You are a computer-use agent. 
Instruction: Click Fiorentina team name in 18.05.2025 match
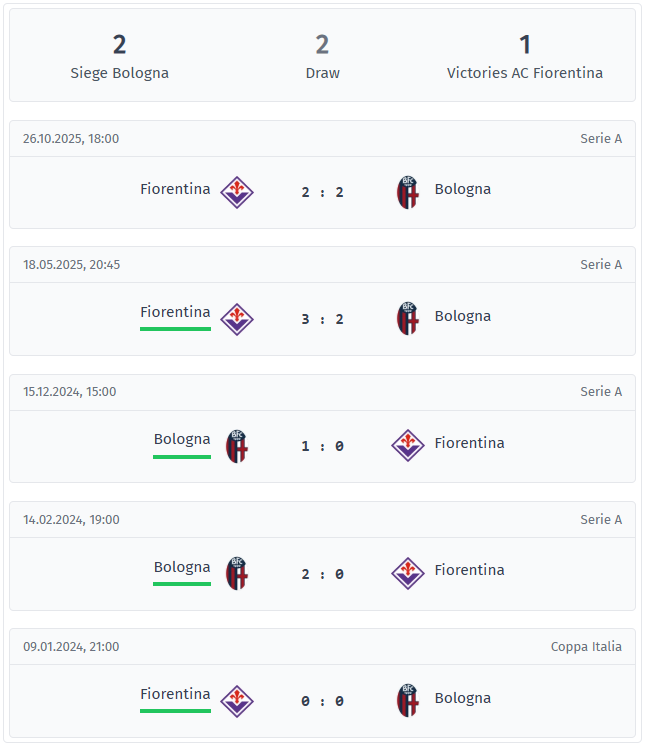click(x=175, y=312)
